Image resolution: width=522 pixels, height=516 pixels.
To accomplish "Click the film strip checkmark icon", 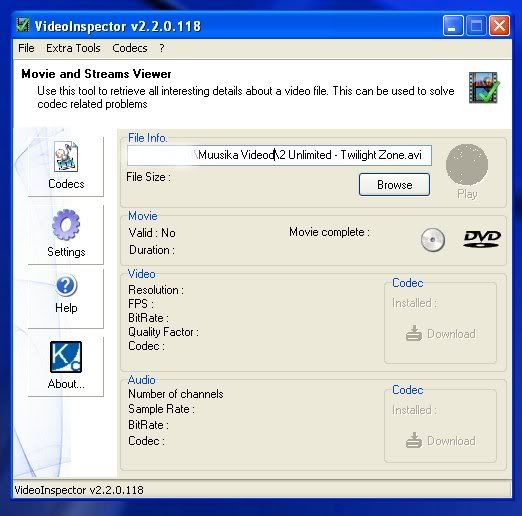I will point(484,88).
